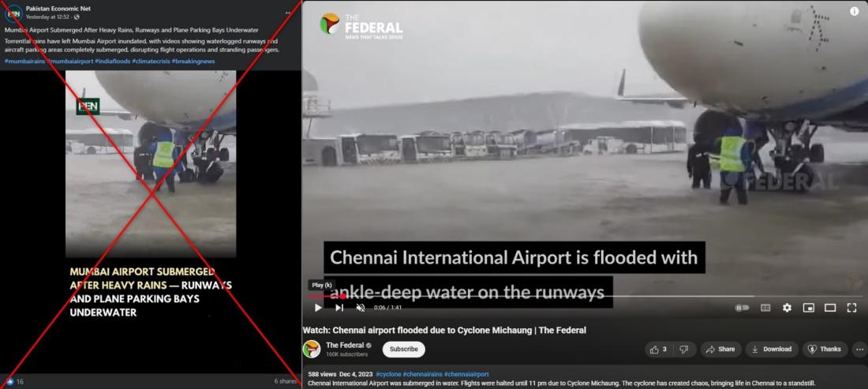This screenshot has height=389, width=868.
Task: Open the #chennaiairport hashtag link
Action: tap(466, 375)
